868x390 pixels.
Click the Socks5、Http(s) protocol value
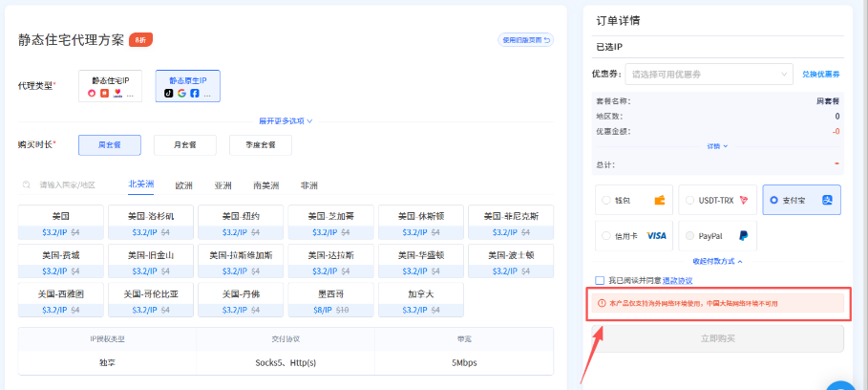[x=286, y=363]
